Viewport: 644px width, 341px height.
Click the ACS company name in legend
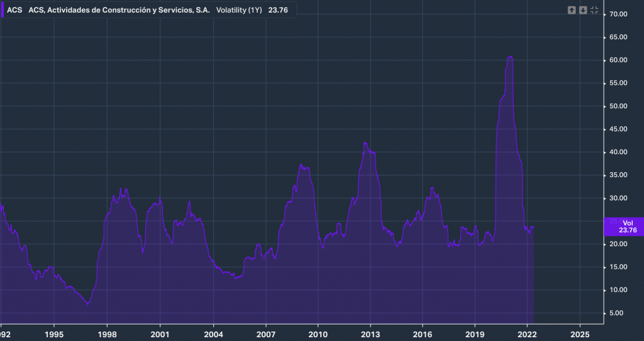(x=119, y=10)
